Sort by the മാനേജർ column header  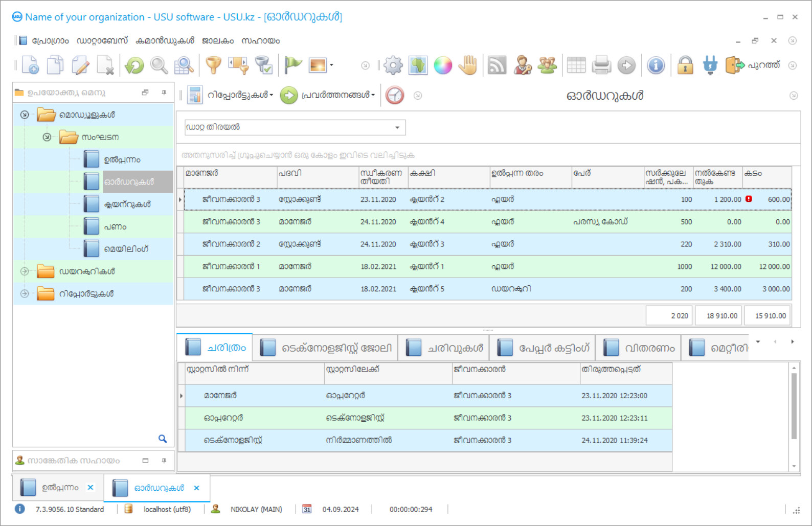point(231,177)
